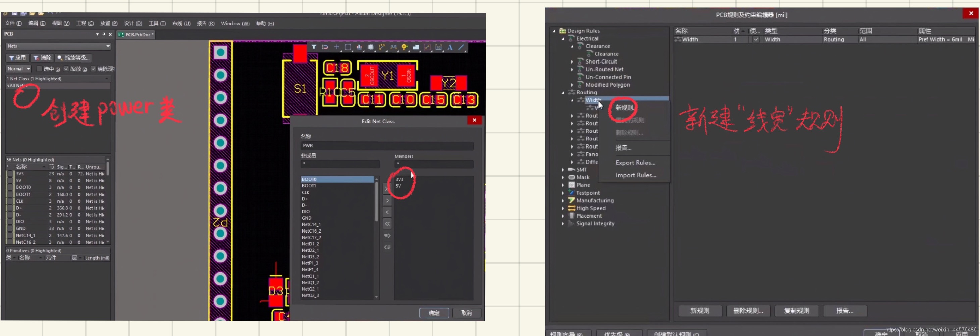980x336 pixels.
Task: Toggle checkbox for net 3V3 in nets list
Action: pos(10,174)
